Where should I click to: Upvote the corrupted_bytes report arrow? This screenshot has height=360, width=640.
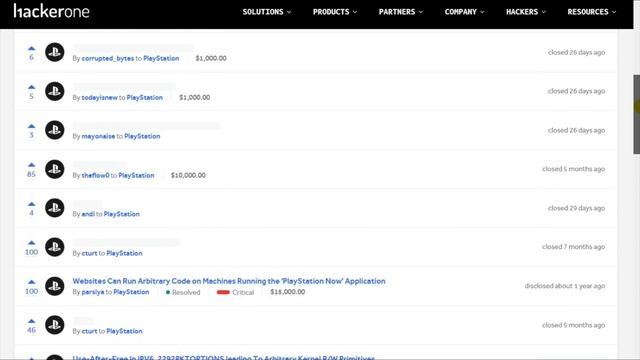[x=31, y=49]
